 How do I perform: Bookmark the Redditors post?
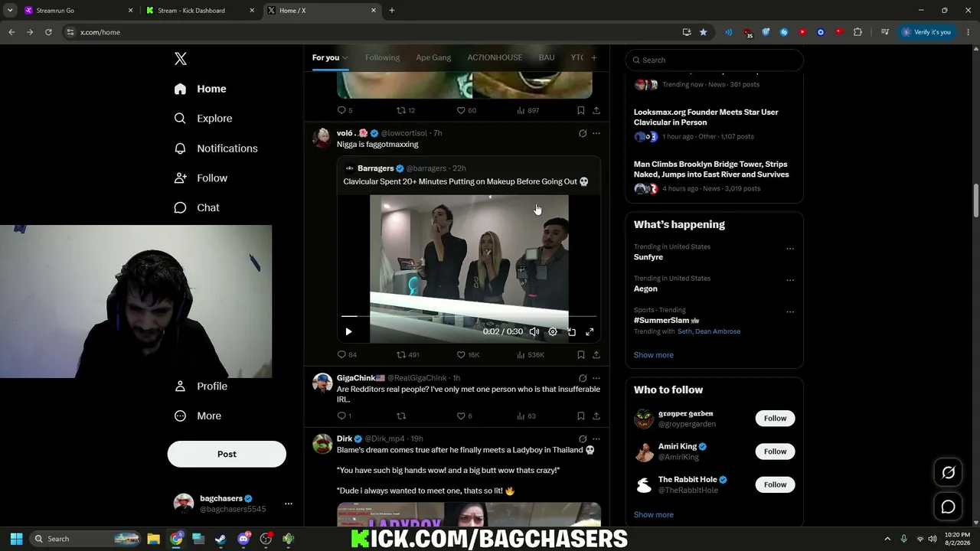[581, 416]
